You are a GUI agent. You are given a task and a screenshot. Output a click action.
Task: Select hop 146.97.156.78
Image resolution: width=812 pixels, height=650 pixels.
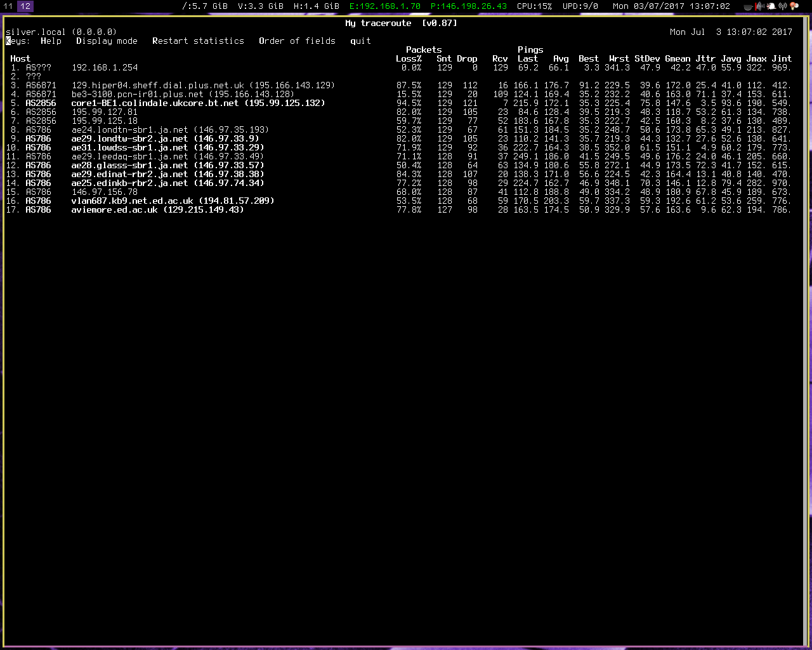(x=105, y=192)
